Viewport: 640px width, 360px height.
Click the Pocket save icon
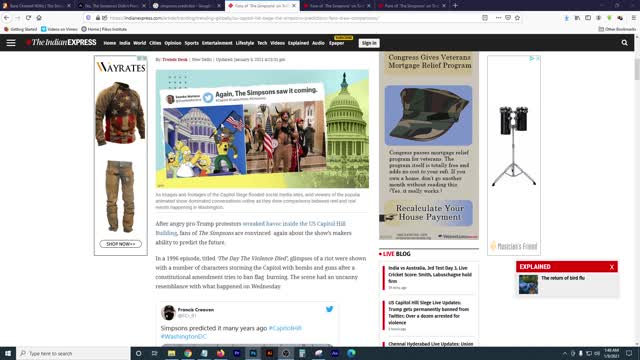click(508, 18)
